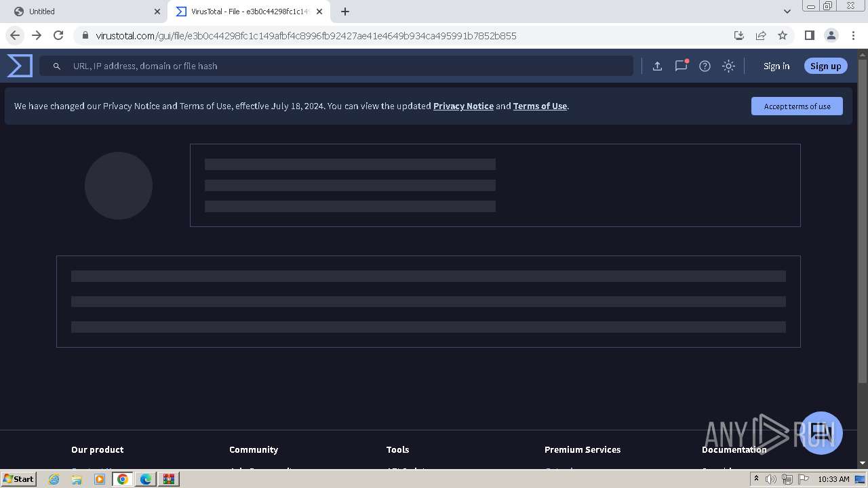Open the Terms of Use link

click(x=540, y=106)
